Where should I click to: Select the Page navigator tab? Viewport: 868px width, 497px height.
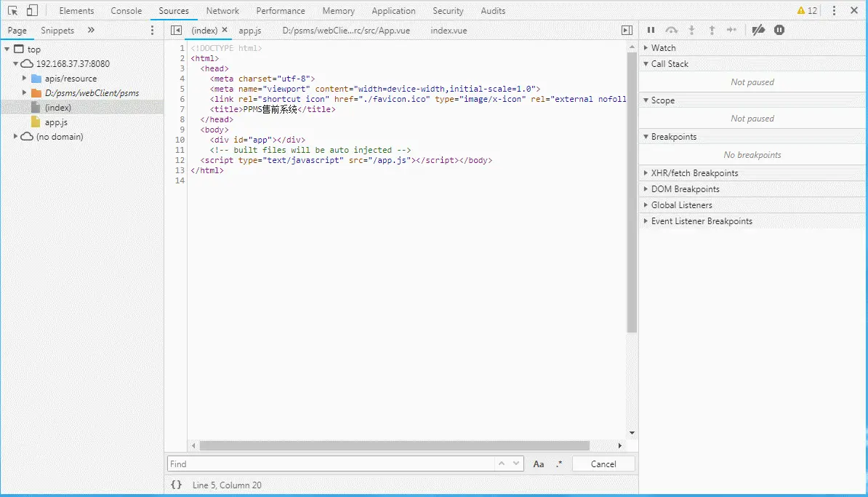[x=17, y=31]
